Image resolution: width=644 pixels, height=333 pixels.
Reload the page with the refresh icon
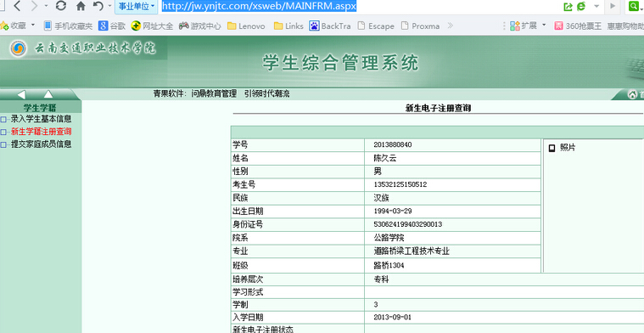point(61,6)
